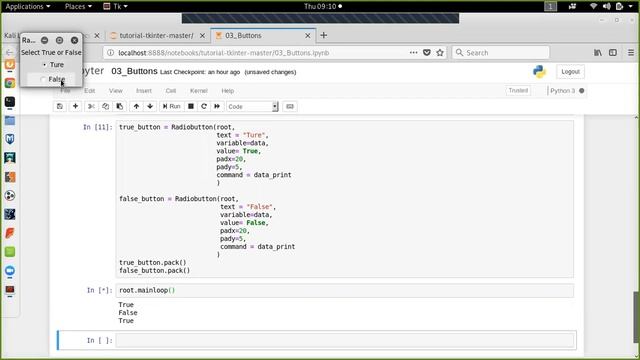This screenshot has height=360, width=640.
Task: Click the Trusted notebook indicator
Action: [518, 91]
